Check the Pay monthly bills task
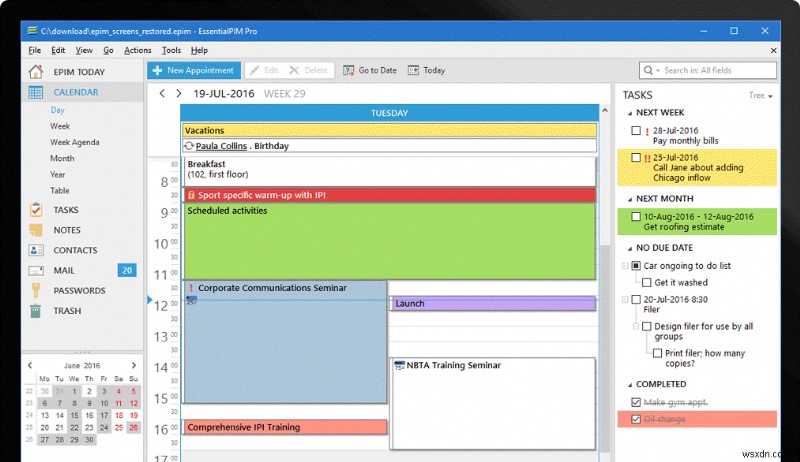 tap(636, 131)
